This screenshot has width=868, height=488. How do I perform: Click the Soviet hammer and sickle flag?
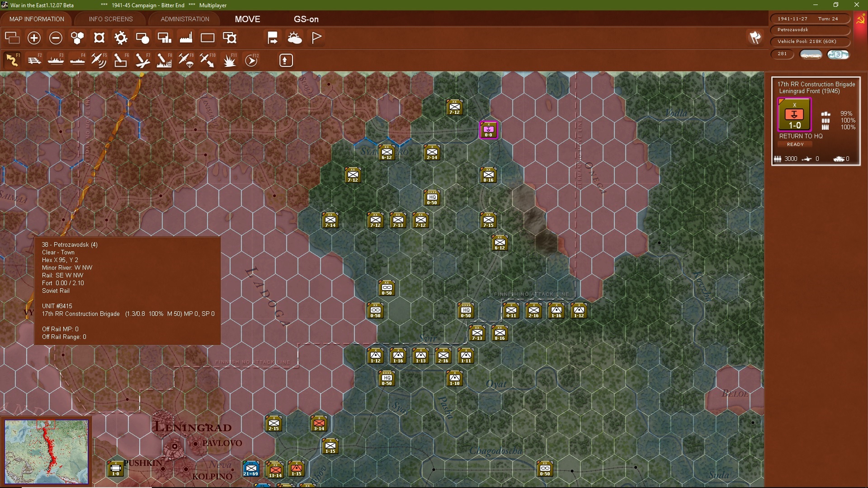pos(860,20)
